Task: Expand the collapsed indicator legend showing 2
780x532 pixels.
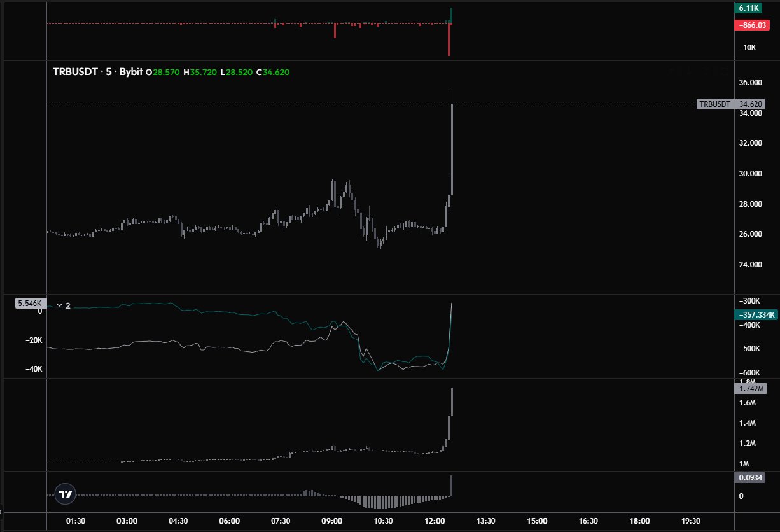Action: tap(64, 305)
